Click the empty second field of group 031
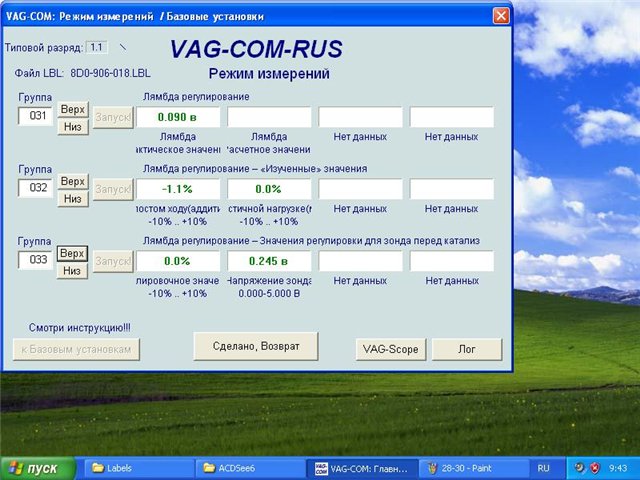640x480 pixels. click(x=269, y=117)
